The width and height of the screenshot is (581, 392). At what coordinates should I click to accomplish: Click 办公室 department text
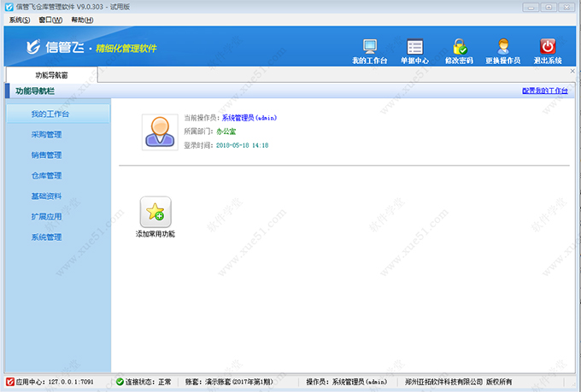[226, 132]
